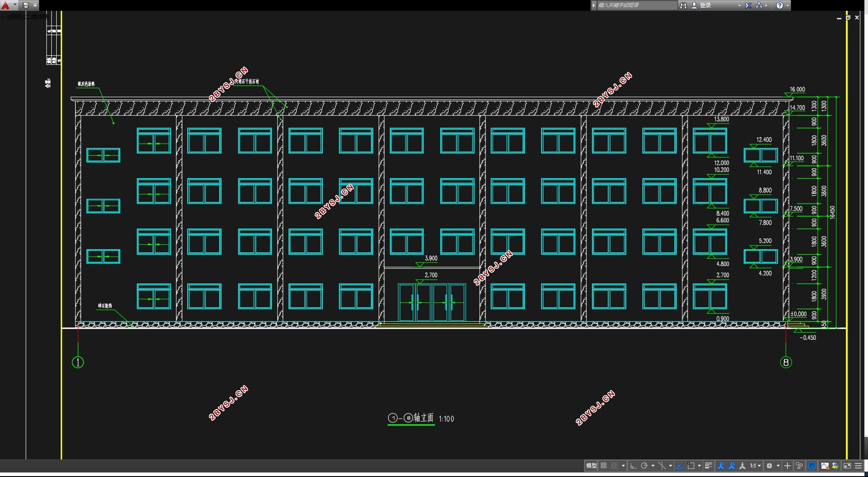Open the Customize Quick Access Toolbar dropdown
The height and width of the screenshot is (477, 868).
pos(35,5)
